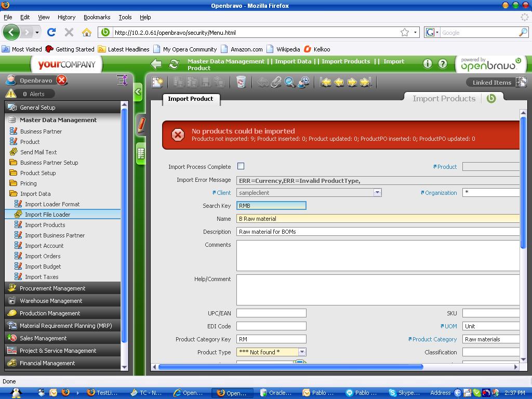Open the help question mark icon
This screenshot has width=532, height=399.
443,64
